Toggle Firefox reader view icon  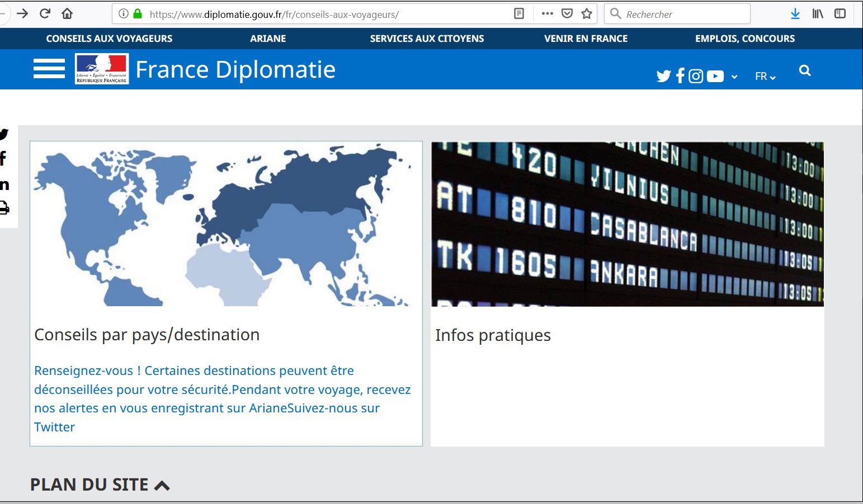click(x=519, y=14)
